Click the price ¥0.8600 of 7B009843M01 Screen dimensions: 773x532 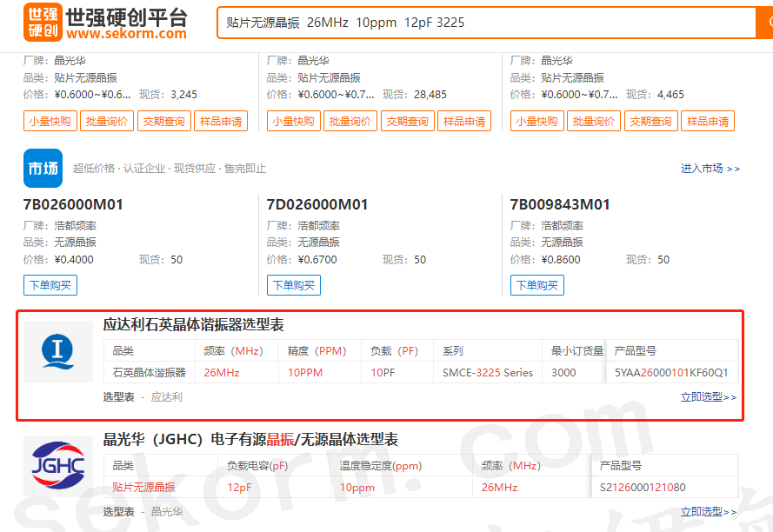(x=561, y=260)
